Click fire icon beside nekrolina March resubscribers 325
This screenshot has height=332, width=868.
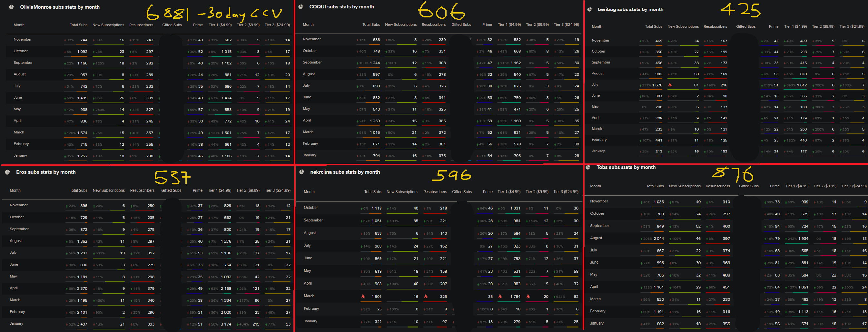[x=426, y=297]
